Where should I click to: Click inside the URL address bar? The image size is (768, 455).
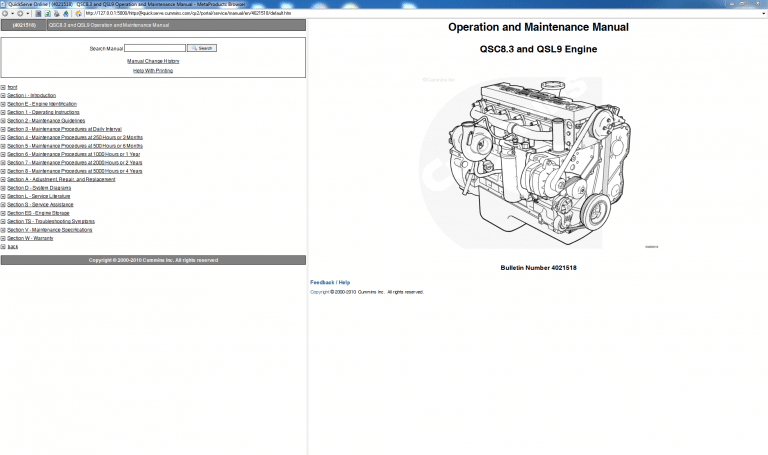[x=424, y=13]
